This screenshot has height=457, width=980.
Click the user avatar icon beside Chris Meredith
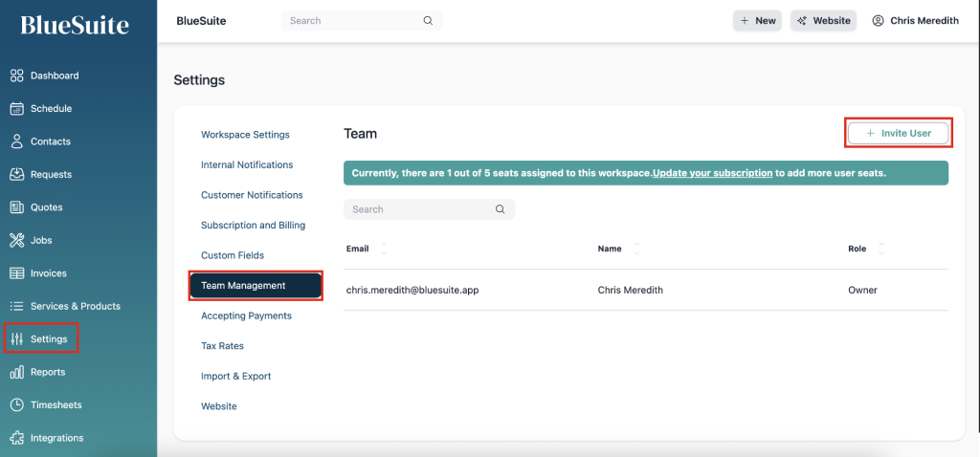[879, 21]
